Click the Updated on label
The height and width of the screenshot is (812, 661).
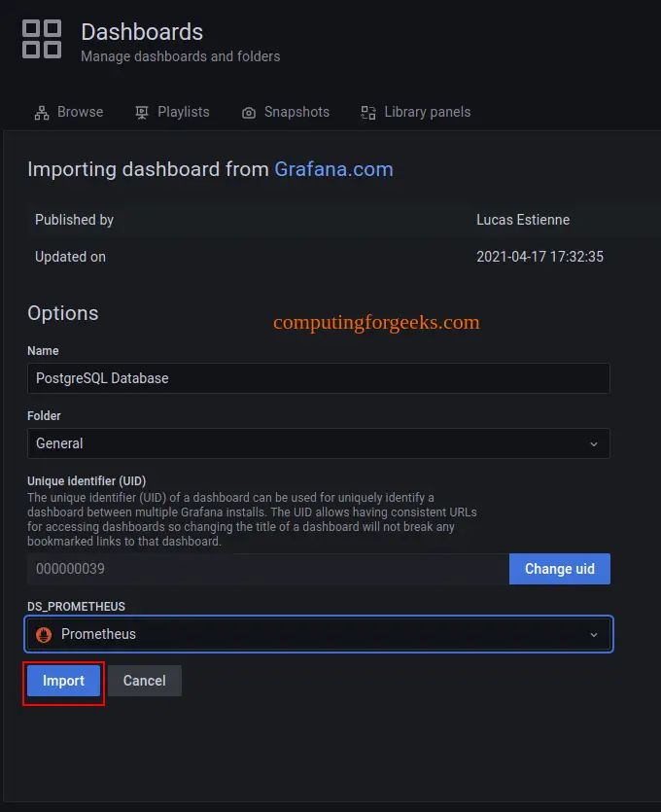[70, 257]
